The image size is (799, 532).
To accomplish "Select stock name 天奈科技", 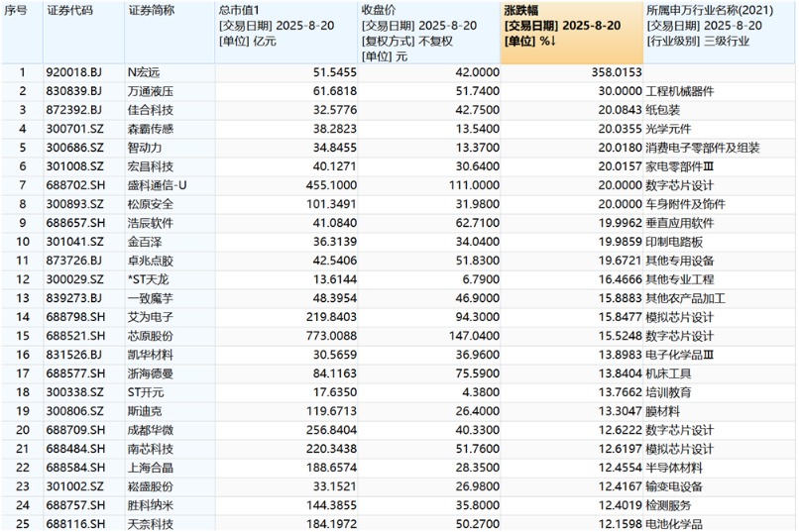I will pyautogui.click(x=151, y=524).
